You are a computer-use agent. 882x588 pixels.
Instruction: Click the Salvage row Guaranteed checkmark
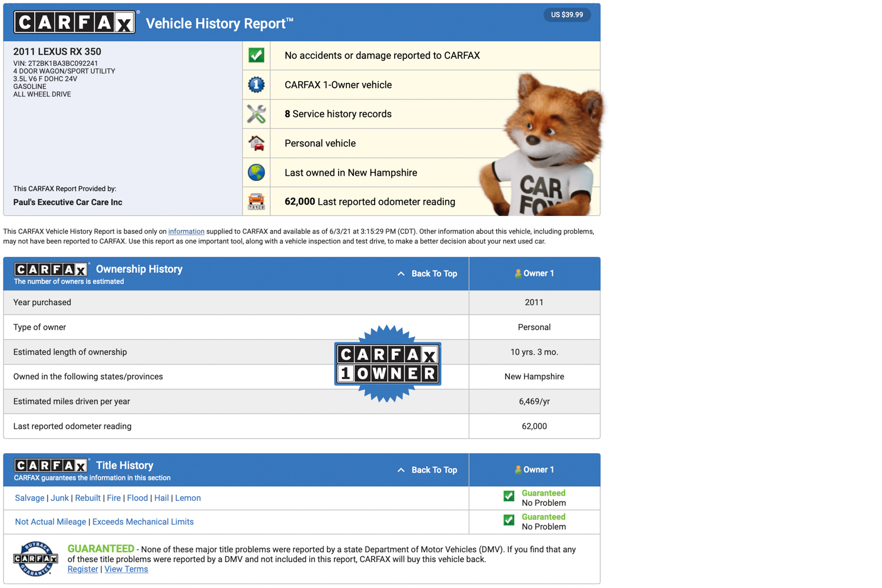(509, 496)
